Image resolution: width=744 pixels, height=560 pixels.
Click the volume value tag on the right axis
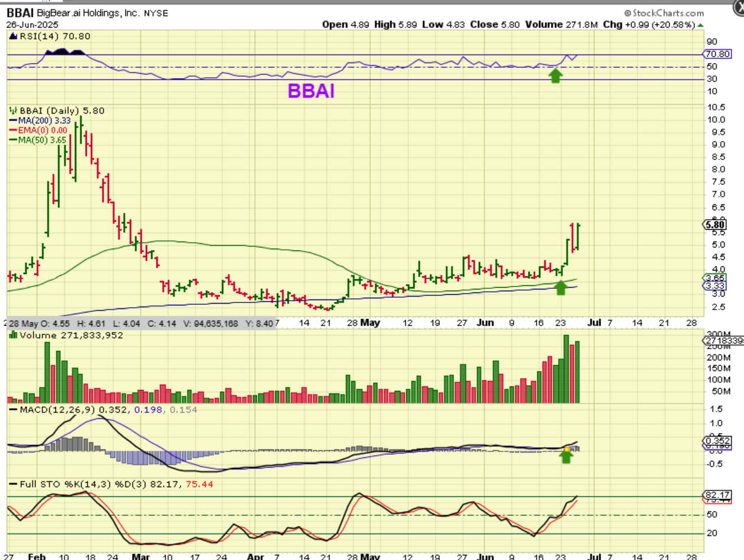point(723,341)
